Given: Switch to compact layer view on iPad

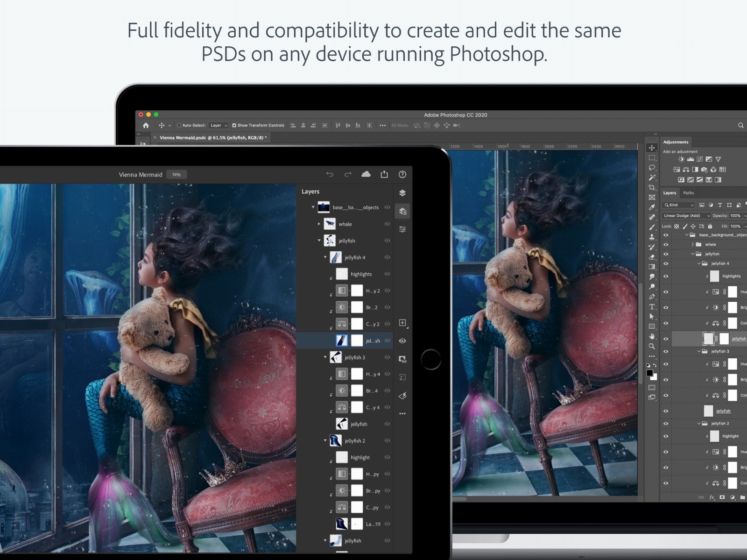Looking at the screenshot, I should (402, 193).
